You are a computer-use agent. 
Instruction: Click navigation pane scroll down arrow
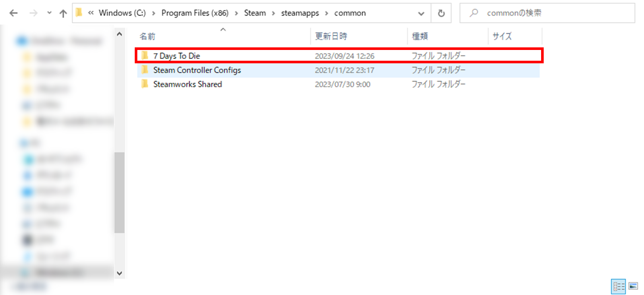click(120, 273)
